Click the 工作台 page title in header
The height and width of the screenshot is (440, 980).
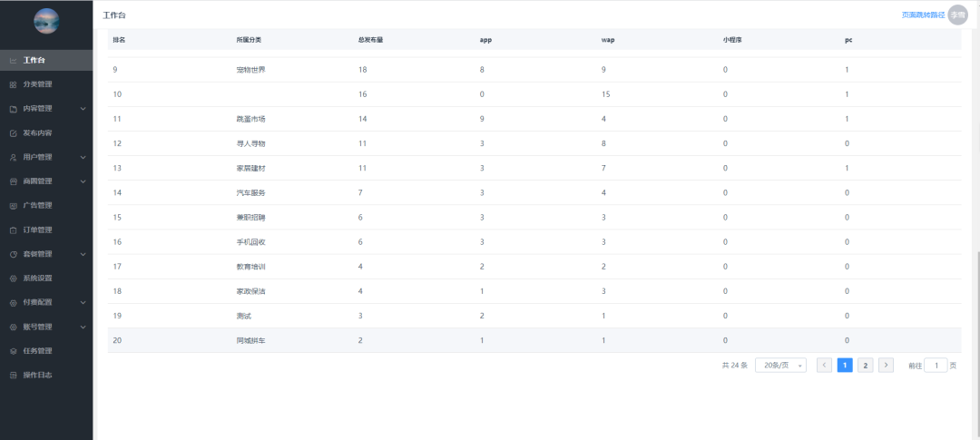point(114,15)
